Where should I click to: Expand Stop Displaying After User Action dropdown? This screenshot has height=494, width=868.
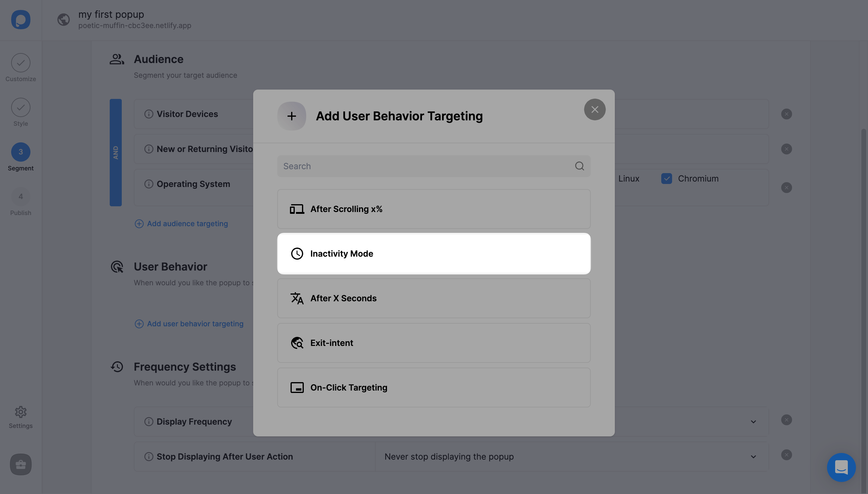click(753, 457)
